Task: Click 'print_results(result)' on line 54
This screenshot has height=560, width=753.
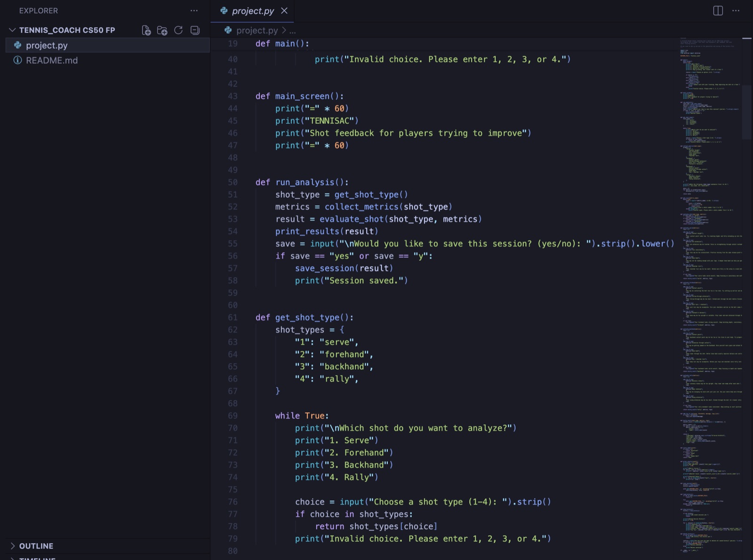Action: click(327, 232)
